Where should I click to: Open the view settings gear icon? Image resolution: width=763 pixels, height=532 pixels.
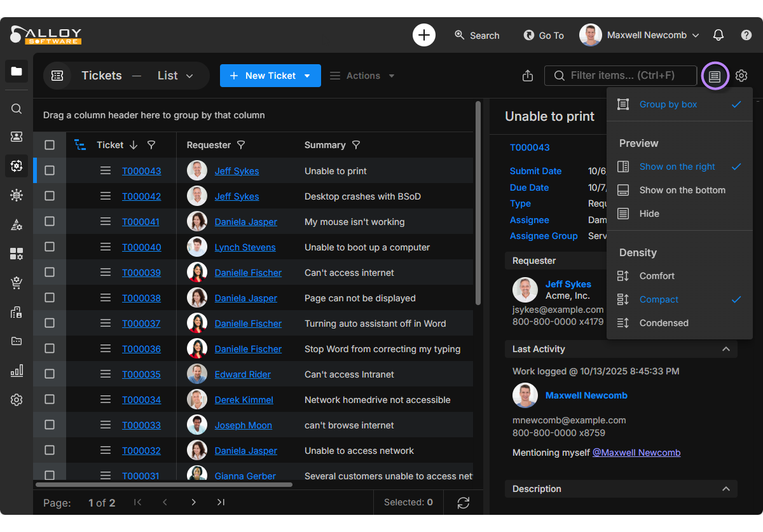tap(741, 76)
